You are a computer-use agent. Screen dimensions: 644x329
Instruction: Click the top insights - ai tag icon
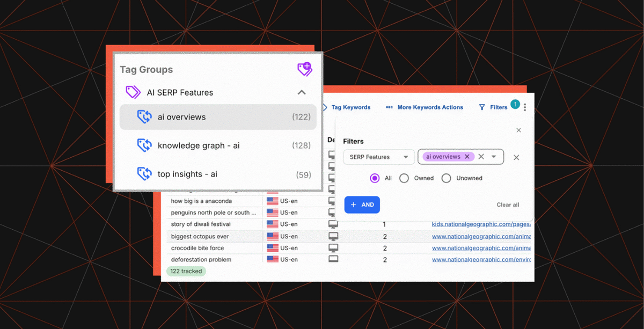[144, 174]
